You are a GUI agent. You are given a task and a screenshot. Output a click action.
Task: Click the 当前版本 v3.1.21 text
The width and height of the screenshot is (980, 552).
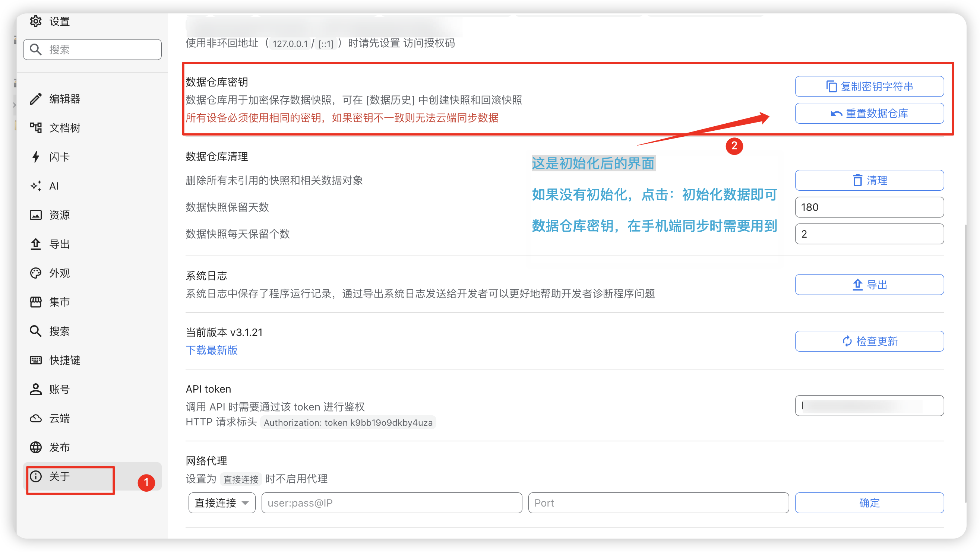click(x=224, y=332)
